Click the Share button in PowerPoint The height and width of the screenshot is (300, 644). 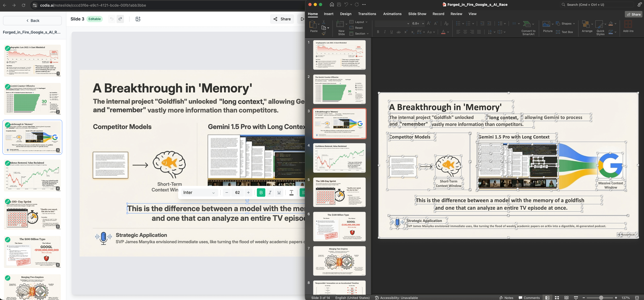click(634, 14)
